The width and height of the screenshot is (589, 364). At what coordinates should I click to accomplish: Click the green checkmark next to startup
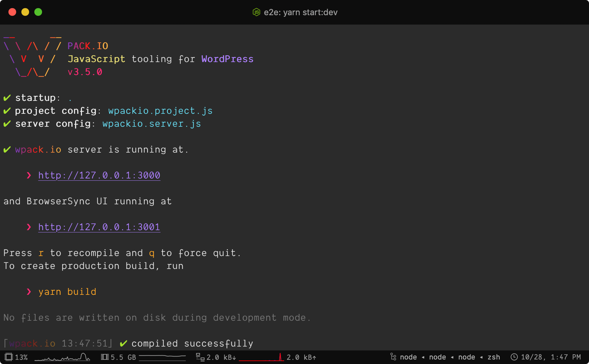pyautogui.click(x=7, y=98)
